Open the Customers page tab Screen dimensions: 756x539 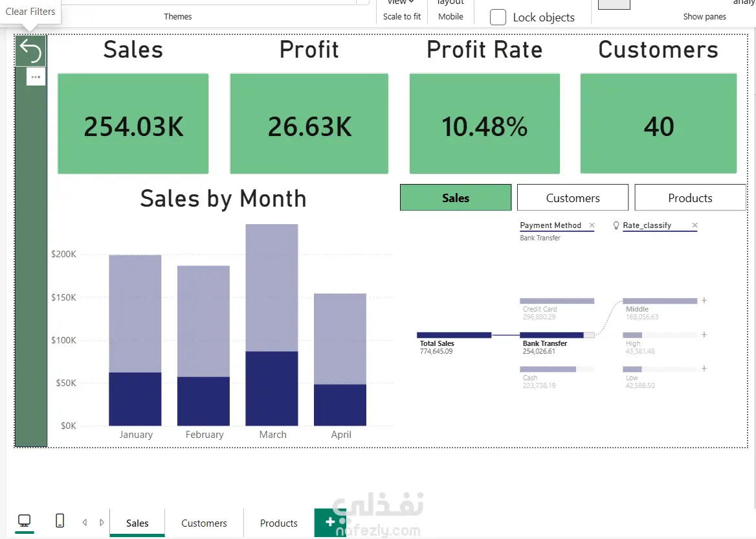(204, 523)
